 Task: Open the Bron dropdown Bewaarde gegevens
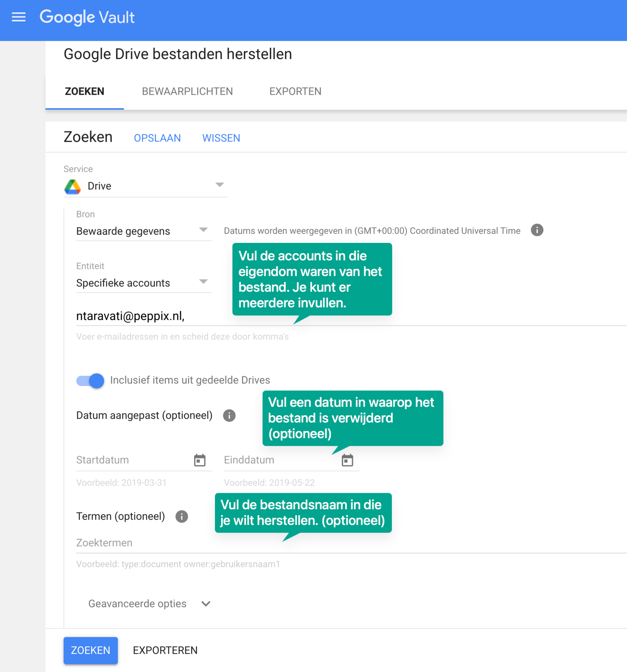tap(144, 231)
